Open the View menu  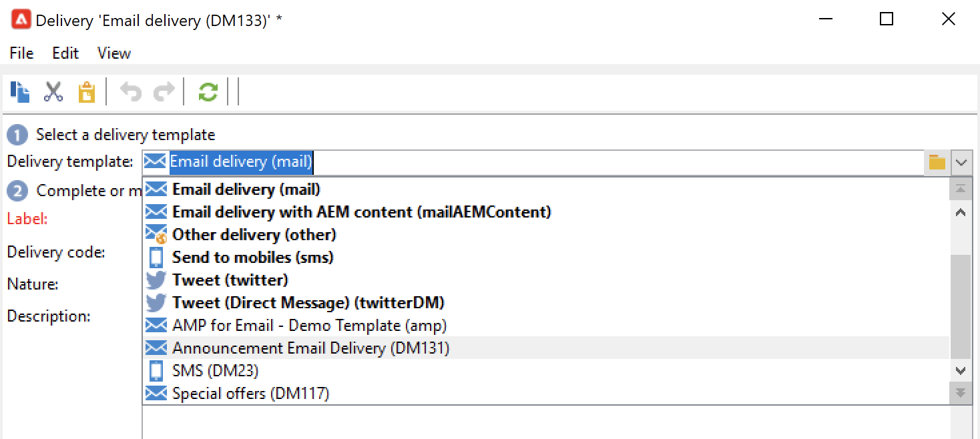coord(114,53)
